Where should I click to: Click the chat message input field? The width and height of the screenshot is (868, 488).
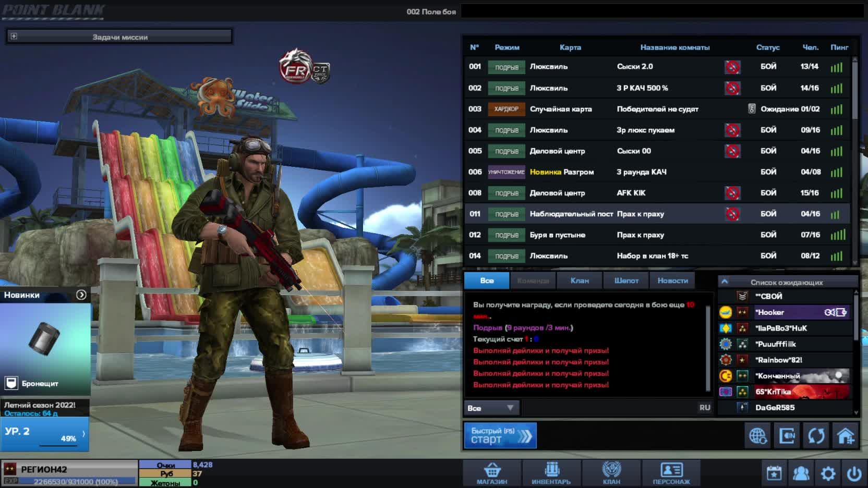(609, 408)
